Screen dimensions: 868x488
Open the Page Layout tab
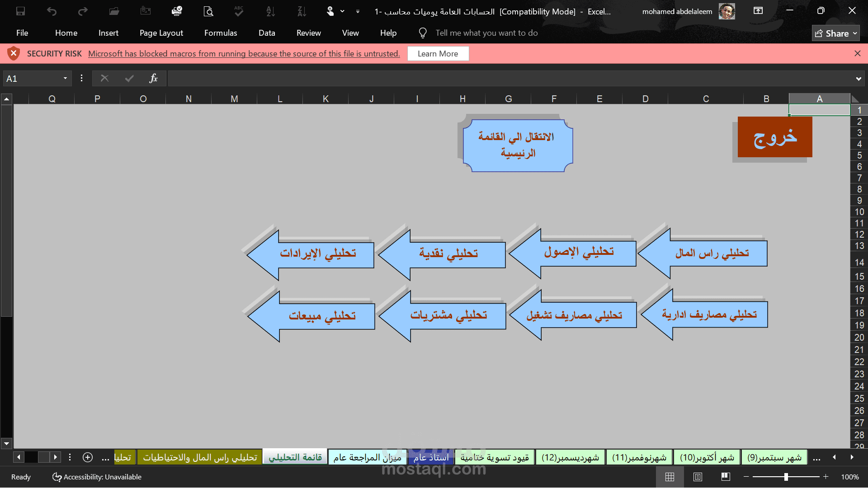[x=161, y=33]
